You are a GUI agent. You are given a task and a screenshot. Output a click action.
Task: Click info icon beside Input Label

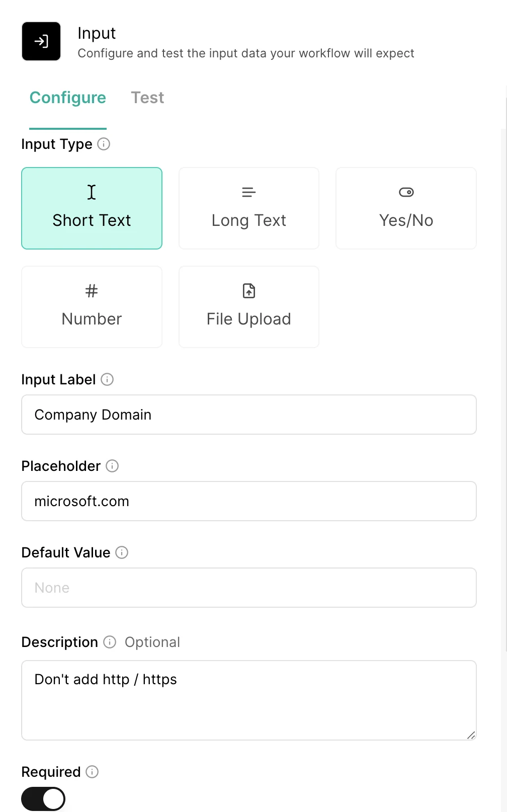click(x=107, y=379)
